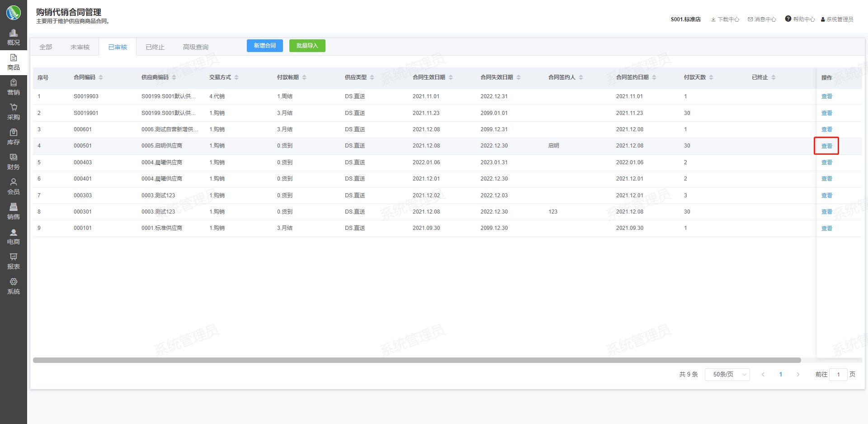Open the 采购 purchasing cart icon

[x=14, y=108]
